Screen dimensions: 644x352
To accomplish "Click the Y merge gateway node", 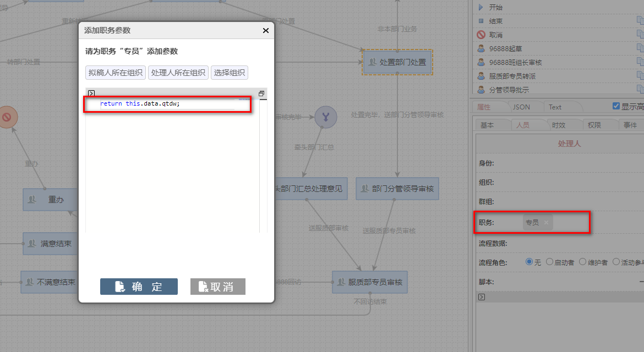I will point(326,117).
